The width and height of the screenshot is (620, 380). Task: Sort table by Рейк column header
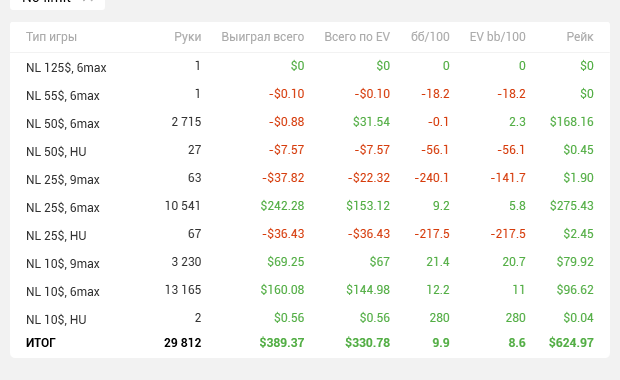(580, 37)
